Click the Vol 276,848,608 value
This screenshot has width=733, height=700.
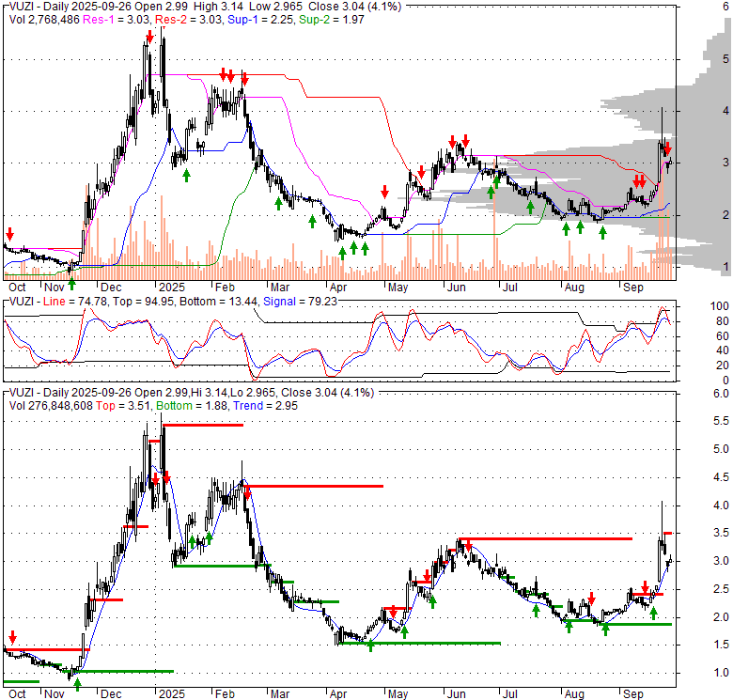51,406
